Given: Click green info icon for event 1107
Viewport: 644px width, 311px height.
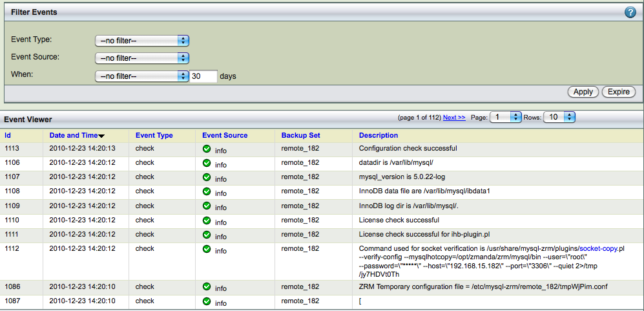Looking at the screenshot, I should tap(207, 177).
